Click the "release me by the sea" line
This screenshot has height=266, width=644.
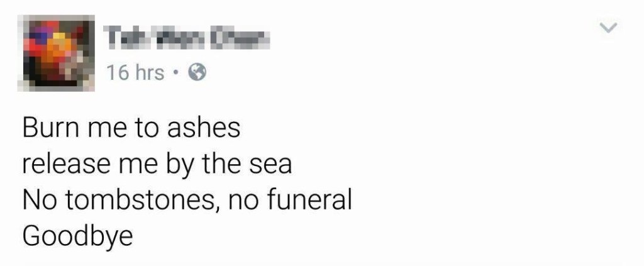(157, 165)
